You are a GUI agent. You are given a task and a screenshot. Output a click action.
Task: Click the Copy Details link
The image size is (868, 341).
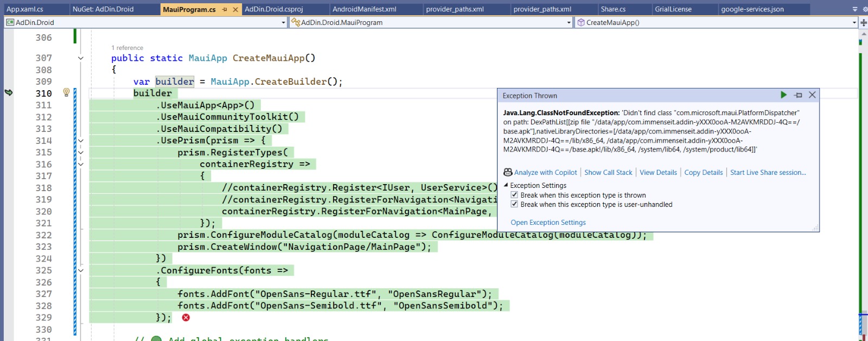click(704, 172)
